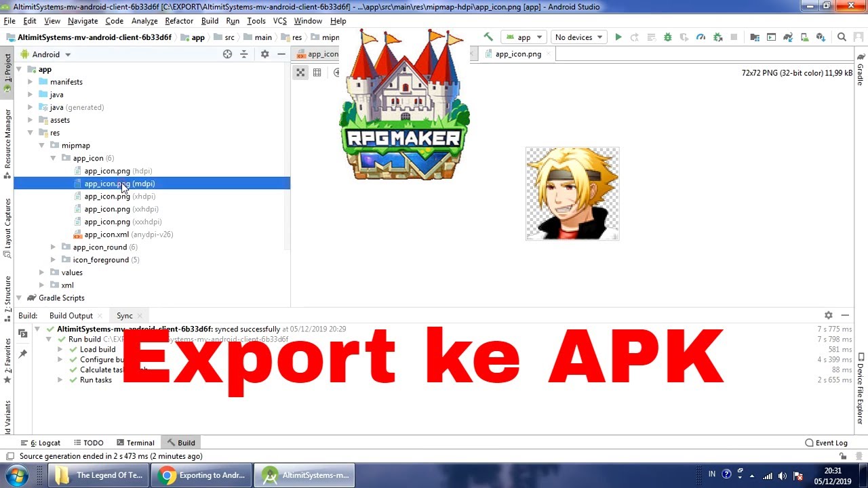Click the toggle view icon in Build panel
Image resolution: width=868 pixels, height=488 pixels.
coord(22,333)
